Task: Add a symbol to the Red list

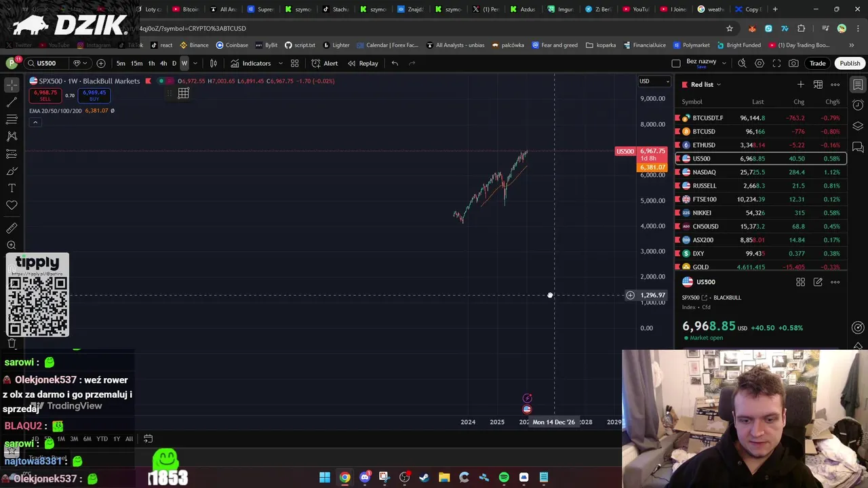Action: [801, 85]
